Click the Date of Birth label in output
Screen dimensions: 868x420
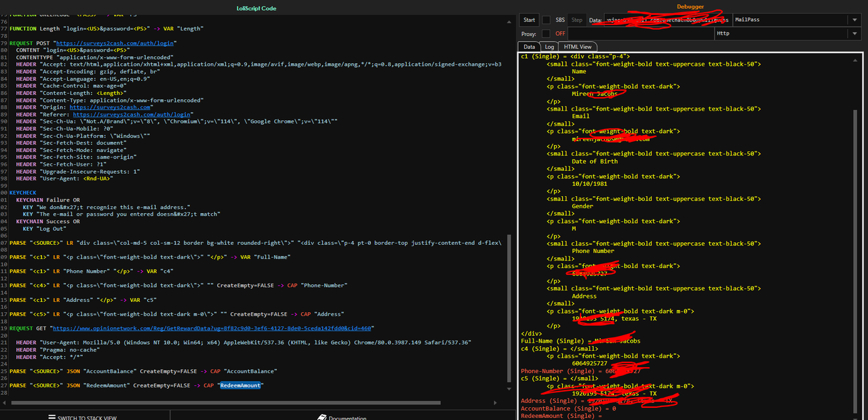pyautogui.click(x=595, y=161)
